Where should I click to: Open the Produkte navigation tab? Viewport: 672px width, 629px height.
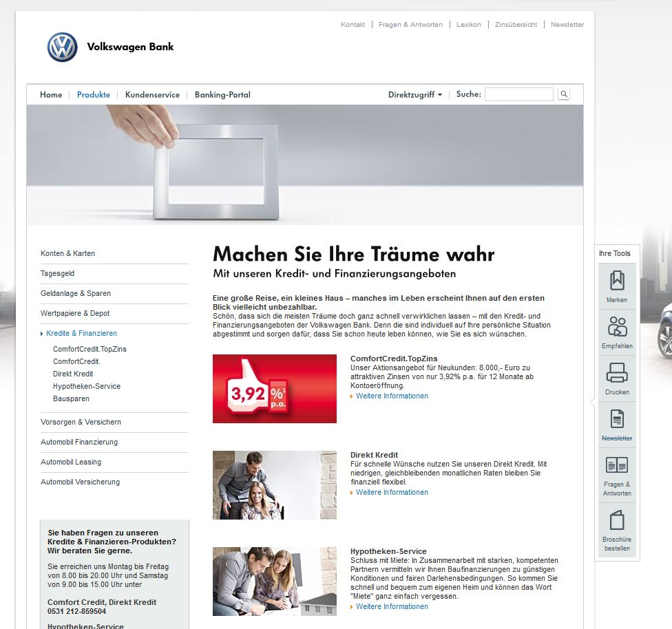pos(94,95)
